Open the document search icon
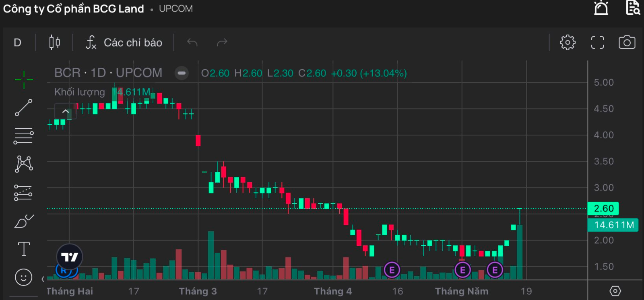This screenshot has height=300, width=644. [633, 8]
